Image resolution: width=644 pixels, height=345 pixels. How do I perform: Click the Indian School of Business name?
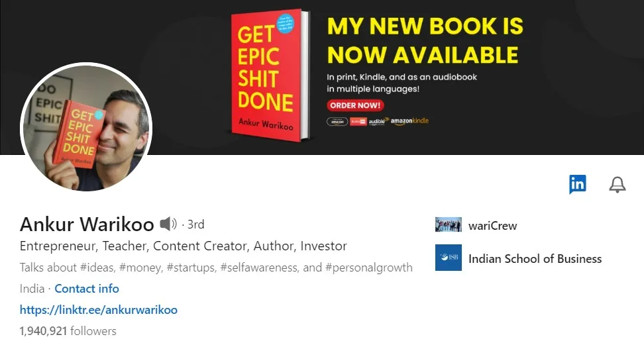(x=535, y=259)
